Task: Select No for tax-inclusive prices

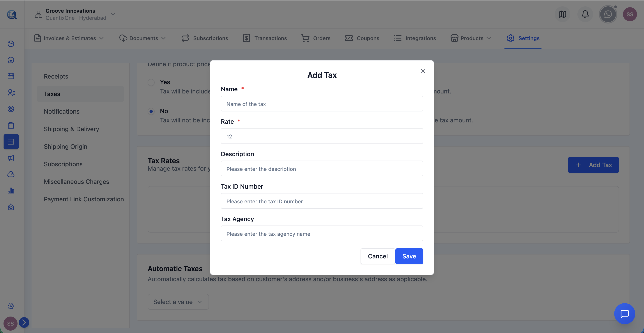Action: tap(151, 111)
